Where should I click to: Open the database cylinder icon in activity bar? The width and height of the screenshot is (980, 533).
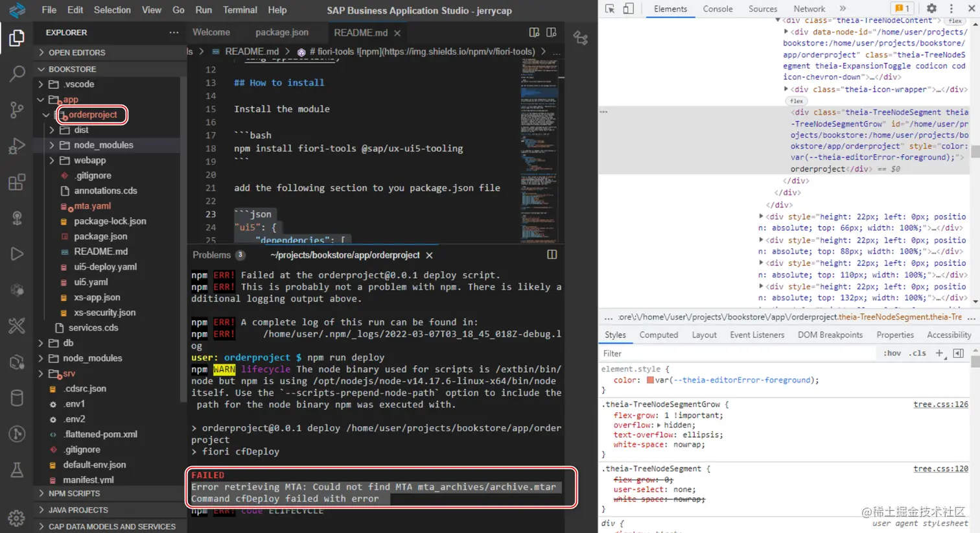coord(17,397)
